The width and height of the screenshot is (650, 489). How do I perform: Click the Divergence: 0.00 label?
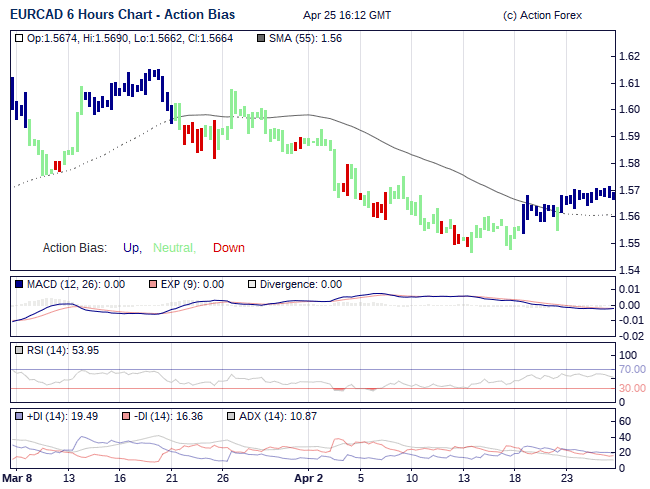[301, 284]
